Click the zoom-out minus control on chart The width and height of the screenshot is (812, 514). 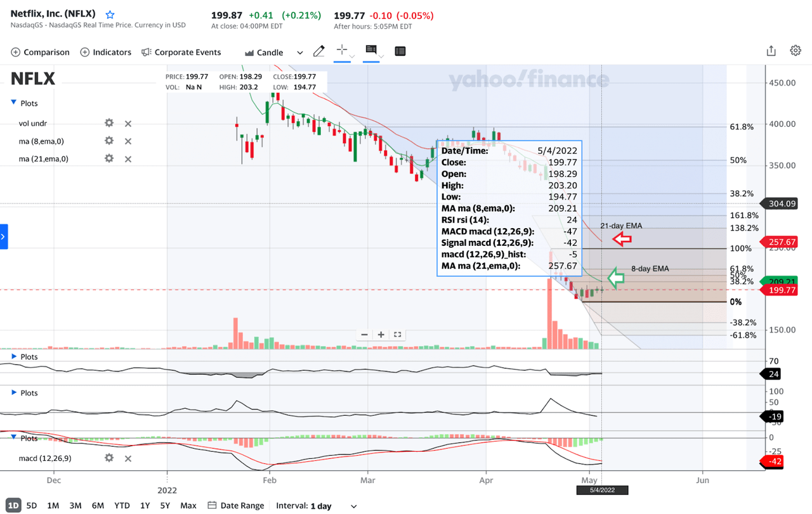coord(363,334)
